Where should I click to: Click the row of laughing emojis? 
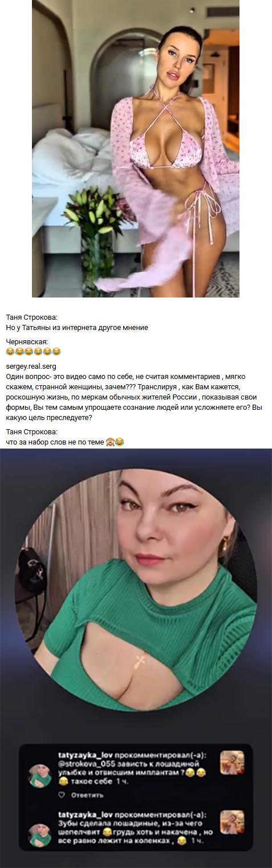tap(33, 352)
